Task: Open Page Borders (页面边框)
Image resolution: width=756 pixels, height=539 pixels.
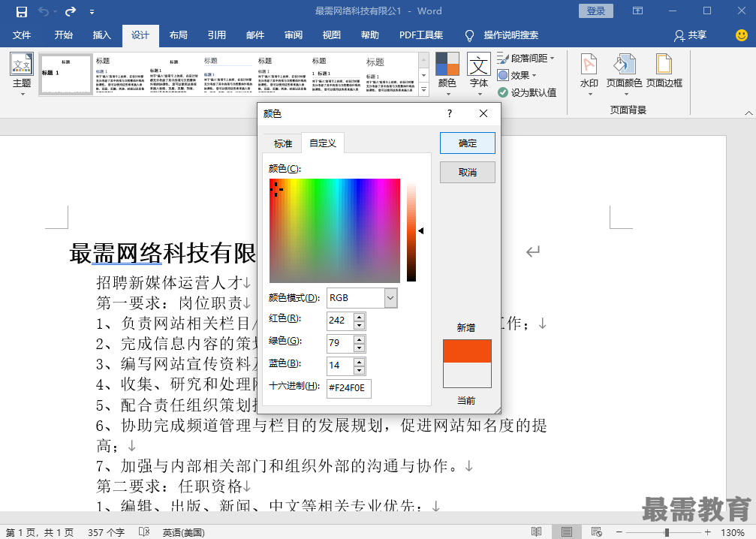Action: pyautogui.click(x=664, y=71)
